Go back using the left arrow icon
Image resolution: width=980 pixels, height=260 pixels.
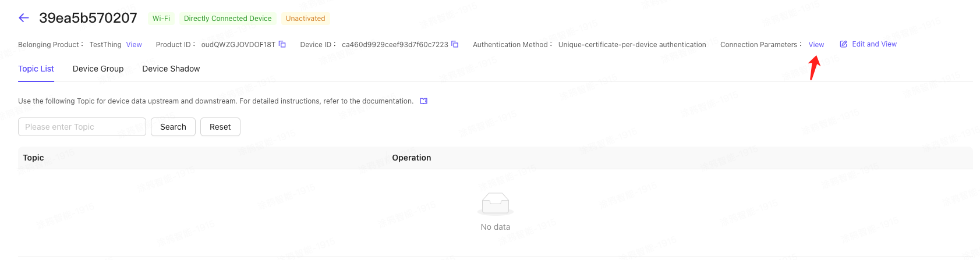[x=24, y=18]
